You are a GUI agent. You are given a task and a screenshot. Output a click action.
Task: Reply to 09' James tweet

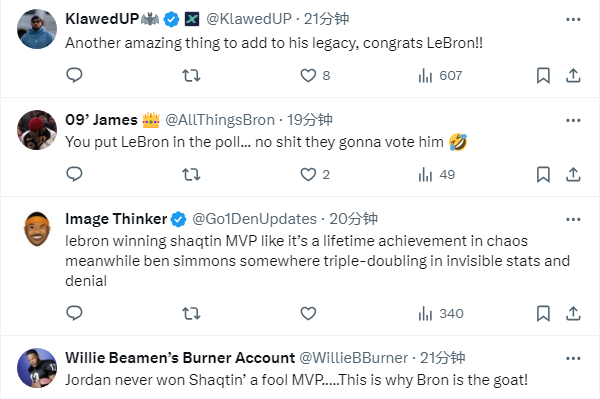74,174
